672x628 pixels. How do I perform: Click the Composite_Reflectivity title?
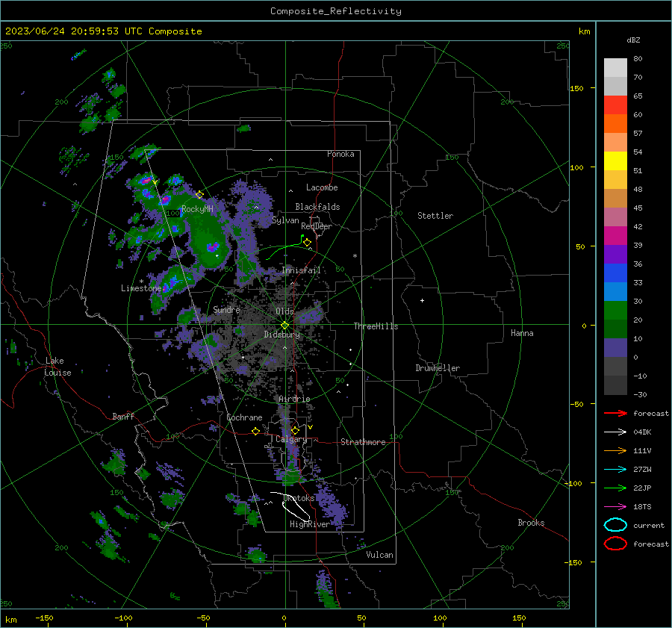tap(335, 11)
